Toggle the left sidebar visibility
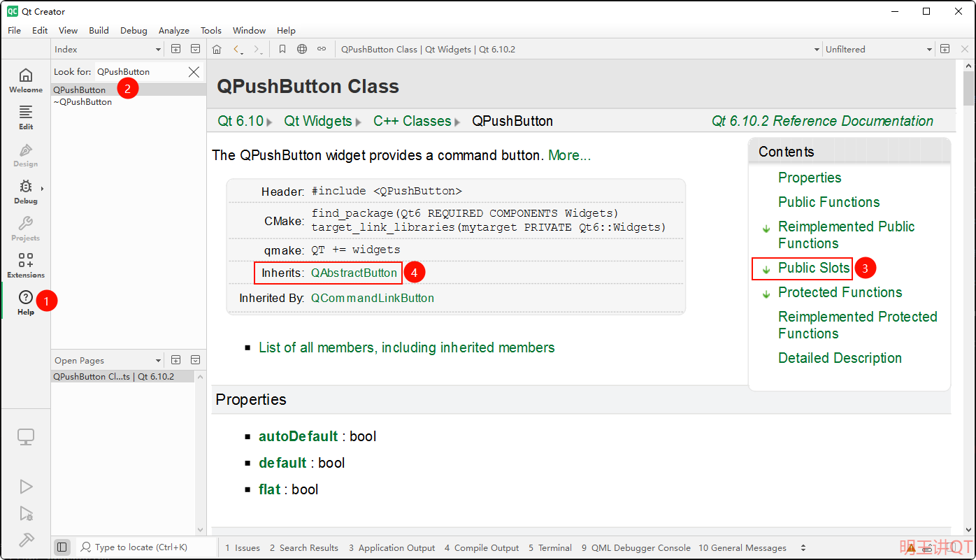The height and width of the screenshot is (560, 976). (62, 547)
